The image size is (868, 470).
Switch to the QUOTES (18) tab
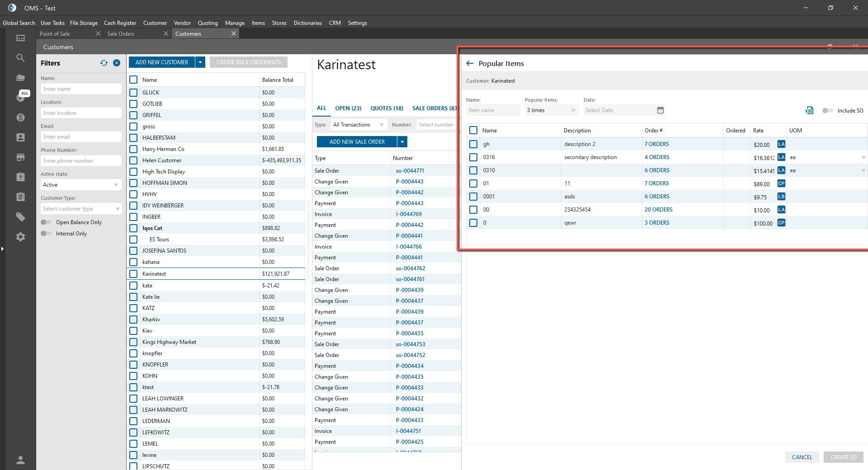coord(387,108)
